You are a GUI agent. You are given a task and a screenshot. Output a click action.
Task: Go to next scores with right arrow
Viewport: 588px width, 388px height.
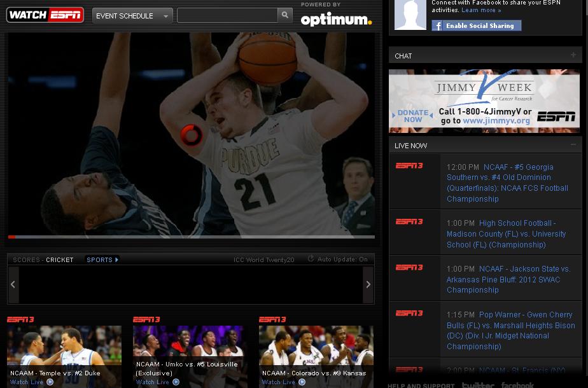pyautogui.click(x=368, y=284)
